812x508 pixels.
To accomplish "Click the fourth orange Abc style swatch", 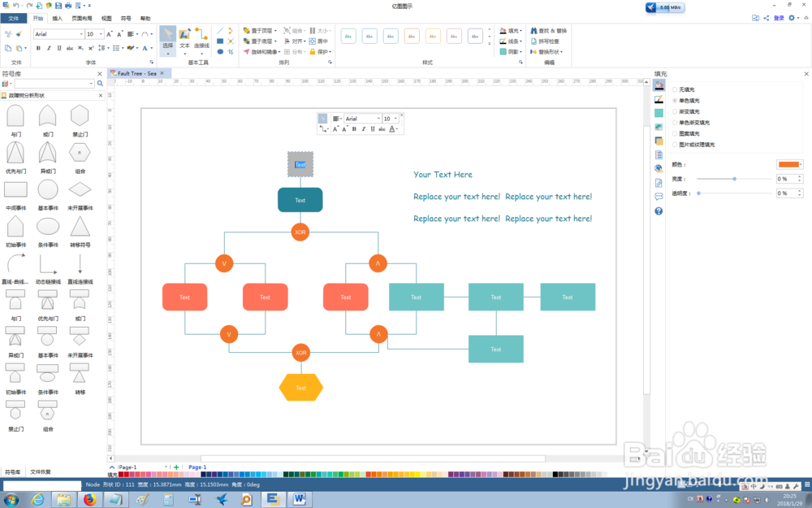I will pos(412,37).
